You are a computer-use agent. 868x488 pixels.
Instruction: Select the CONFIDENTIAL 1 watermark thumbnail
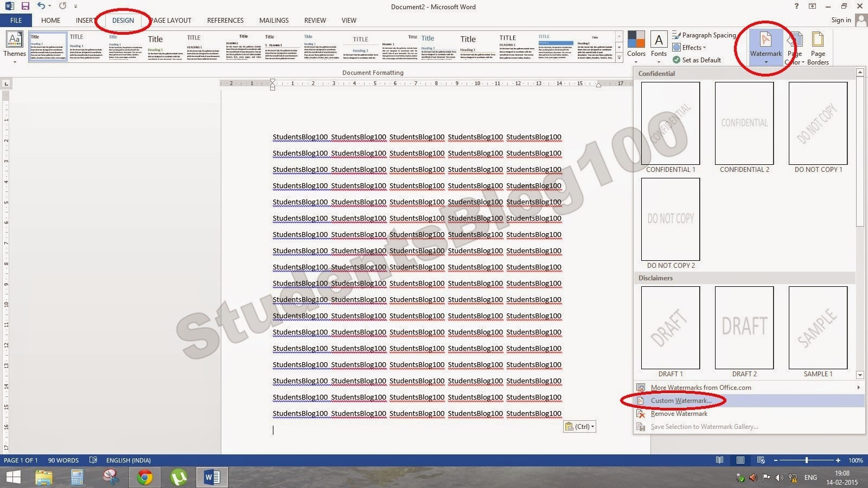(670, 123)
